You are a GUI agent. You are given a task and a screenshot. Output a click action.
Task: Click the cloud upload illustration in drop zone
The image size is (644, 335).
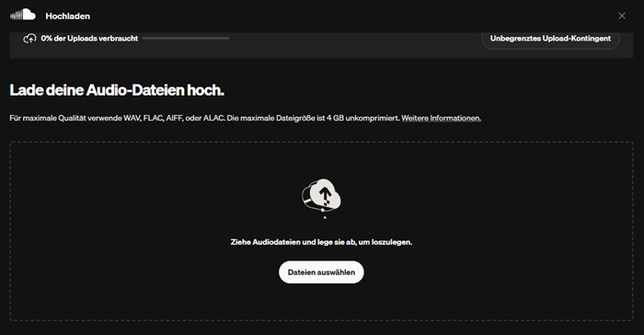click(321, 198)
